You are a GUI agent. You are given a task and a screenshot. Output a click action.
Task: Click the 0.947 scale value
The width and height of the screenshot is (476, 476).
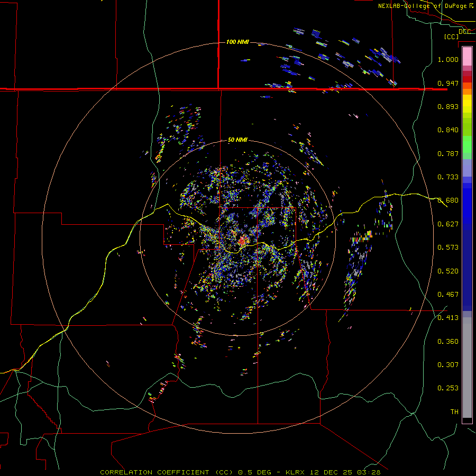[x=448, y=83]
